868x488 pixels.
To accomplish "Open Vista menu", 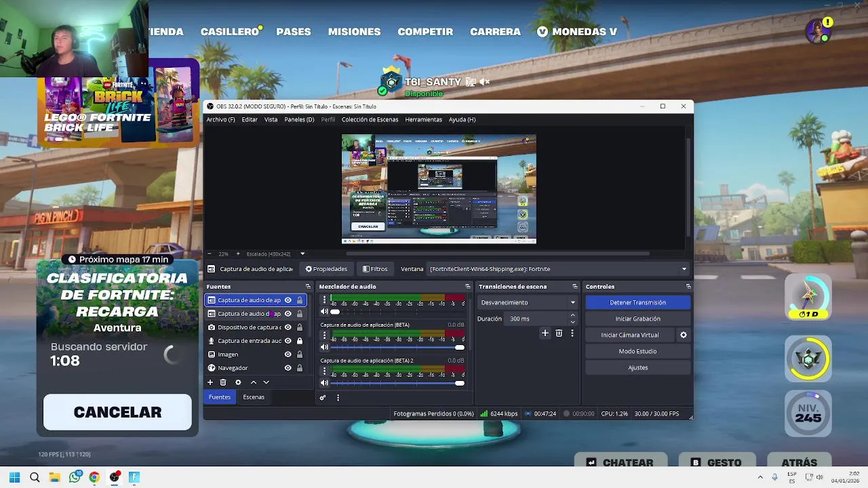I will (271, 119).
